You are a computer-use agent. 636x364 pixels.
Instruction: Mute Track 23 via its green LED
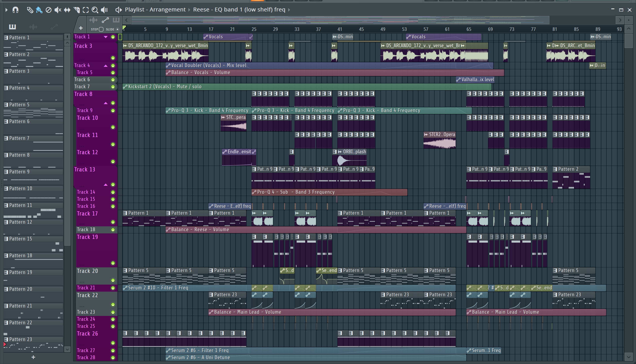pyautogui.click(x=113, y=312)
